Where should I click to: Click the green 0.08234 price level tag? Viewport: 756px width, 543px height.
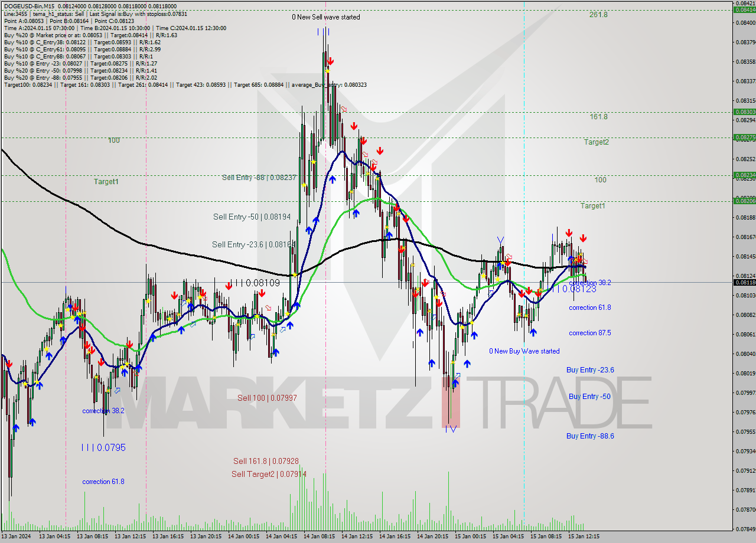(744, 175)
